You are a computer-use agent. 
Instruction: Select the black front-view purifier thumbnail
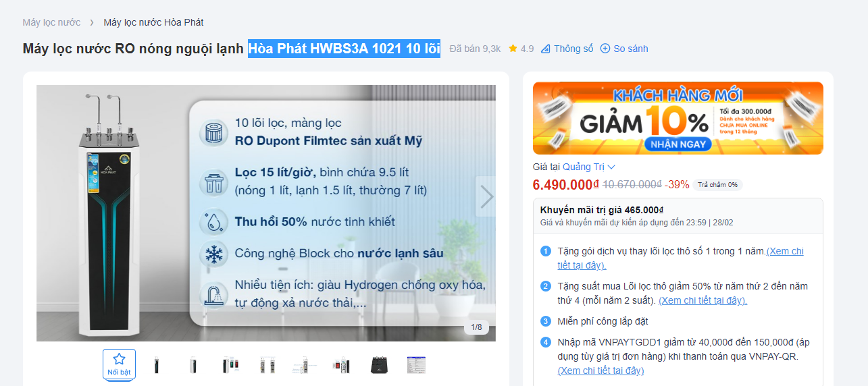[x=157, y=365]
